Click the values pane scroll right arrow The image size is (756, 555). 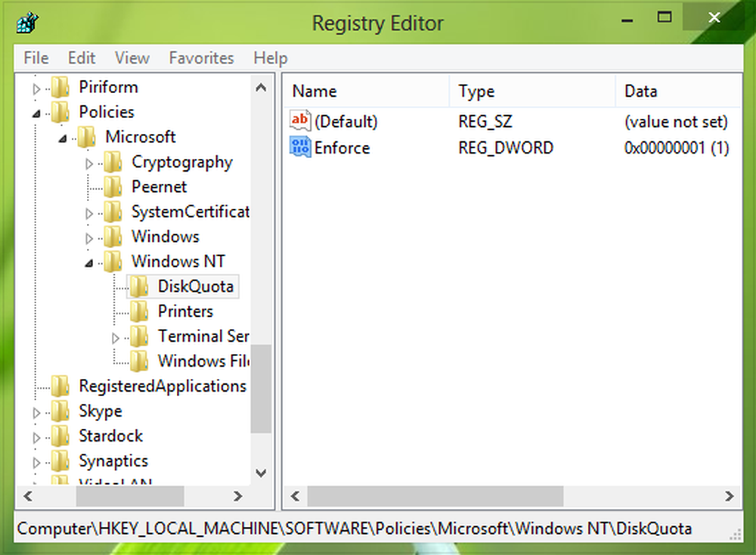[x=729, y=496]
